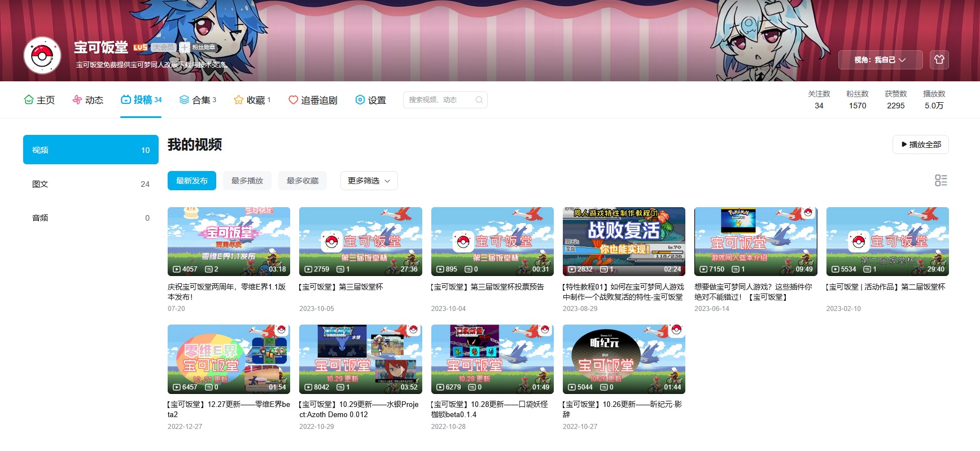Open the 10.29更新 video thumbnail
This screenshot has width=980, height=451.
[361, 359]
